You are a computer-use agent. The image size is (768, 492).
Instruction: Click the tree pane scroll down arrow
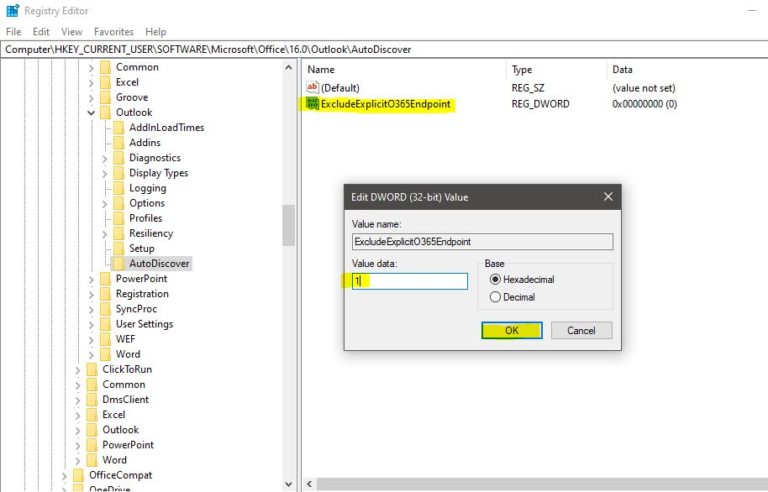pyautogui.click(x=288, y=484)
